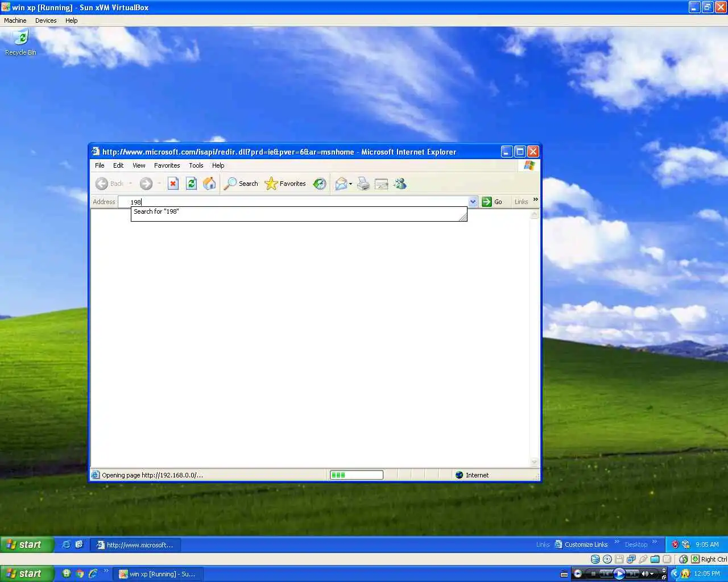Click the Edit page toolbar icon

point(382,184)
